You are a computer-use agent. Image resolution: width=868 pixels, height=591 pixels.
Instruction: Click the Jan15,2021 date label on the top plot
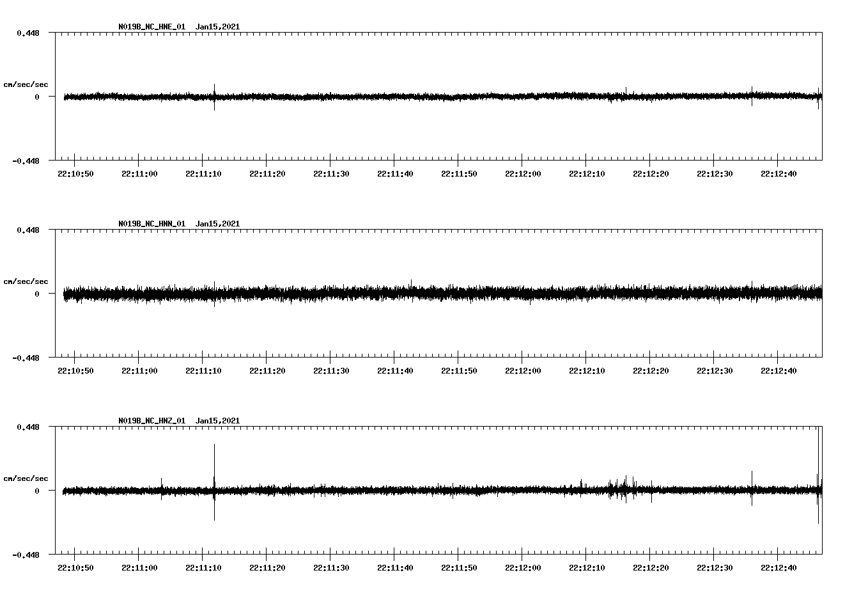[217, 27]
